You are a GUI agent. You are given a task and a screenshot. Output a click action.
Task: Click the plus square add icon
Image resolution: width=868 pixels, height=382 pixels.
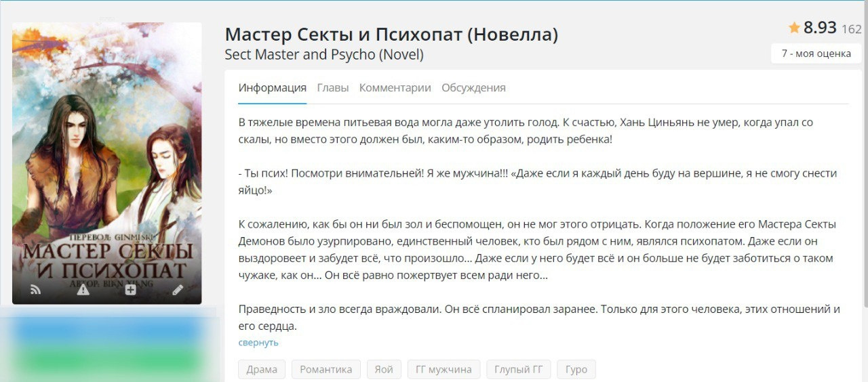pyautogui.click(x=130, y=290)
